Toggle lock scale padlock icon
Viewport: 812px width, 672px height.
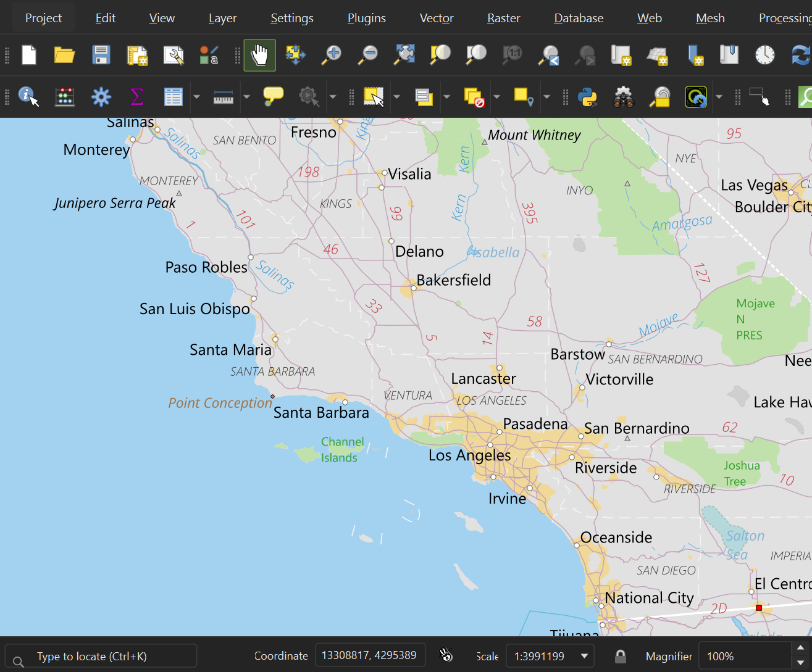(x=621, y=656)
